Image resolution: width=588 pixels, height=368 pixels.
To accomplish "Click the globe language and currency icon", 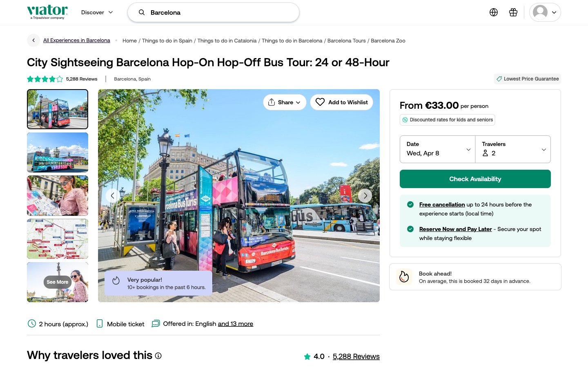I will 494,12.
